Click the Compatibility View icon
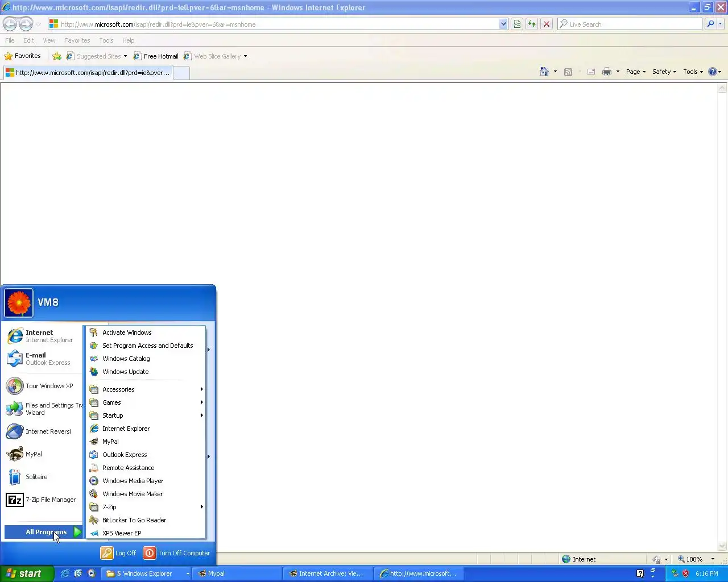 click(517, 24)
